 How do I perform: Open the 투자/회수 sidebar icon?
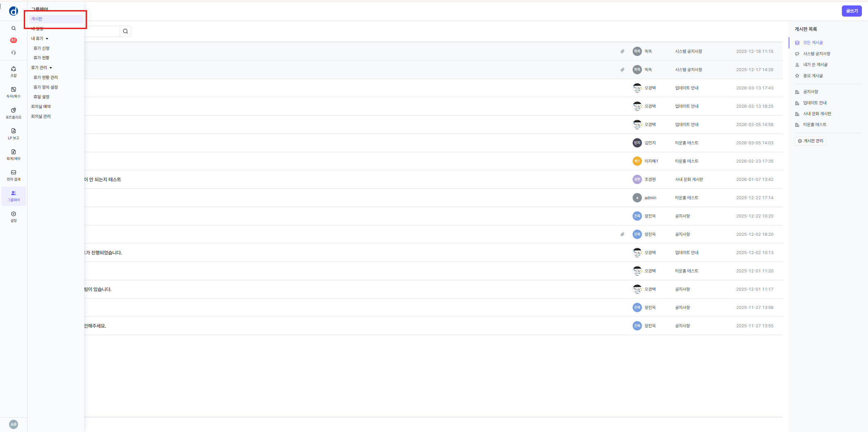[14, 92]
